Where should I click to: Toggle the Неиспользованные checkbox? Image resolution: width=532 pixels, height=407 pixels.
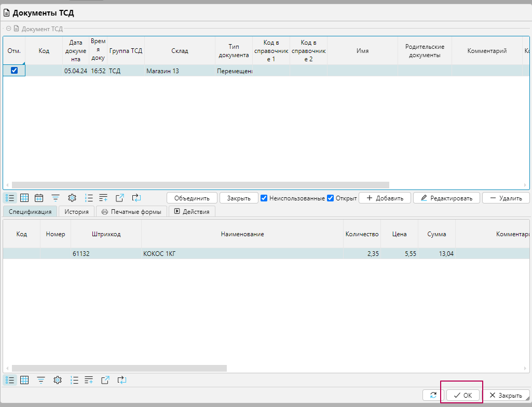[264, 198]
